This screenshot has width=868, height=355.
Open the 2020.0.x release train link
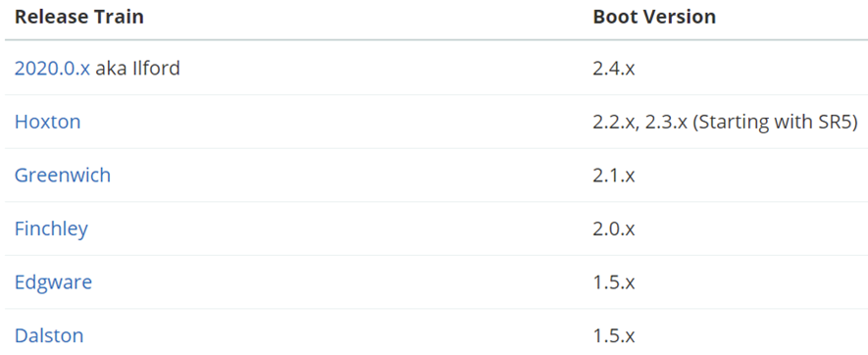coord(52,68)
